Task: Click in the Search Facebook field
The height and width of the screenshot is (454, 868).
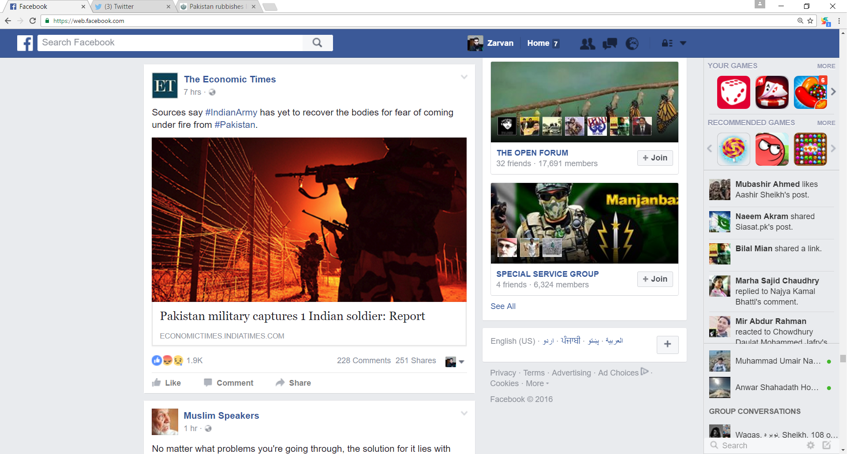Action: [170, 43]
